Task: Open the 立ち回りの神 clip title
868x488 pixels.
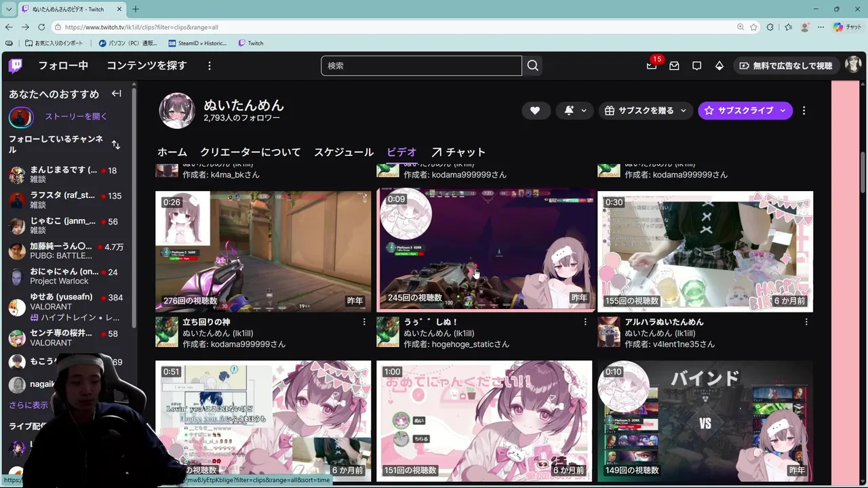Action: [x=206, y=322]
